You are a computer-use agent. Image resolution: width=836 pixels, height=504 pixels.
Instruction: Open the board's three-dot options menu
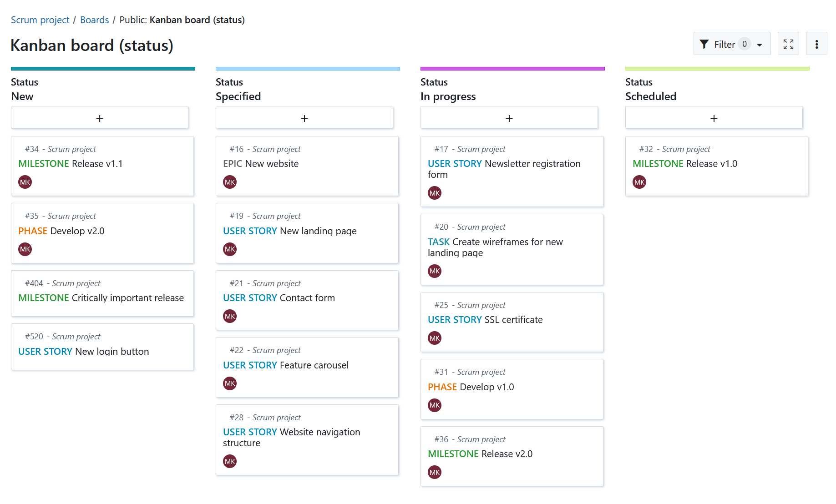pos(816,44)
